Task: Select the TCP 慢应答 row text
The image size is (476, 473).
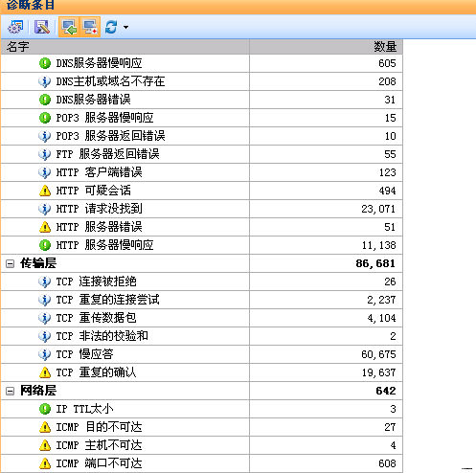Action: [x=84, y=354]
